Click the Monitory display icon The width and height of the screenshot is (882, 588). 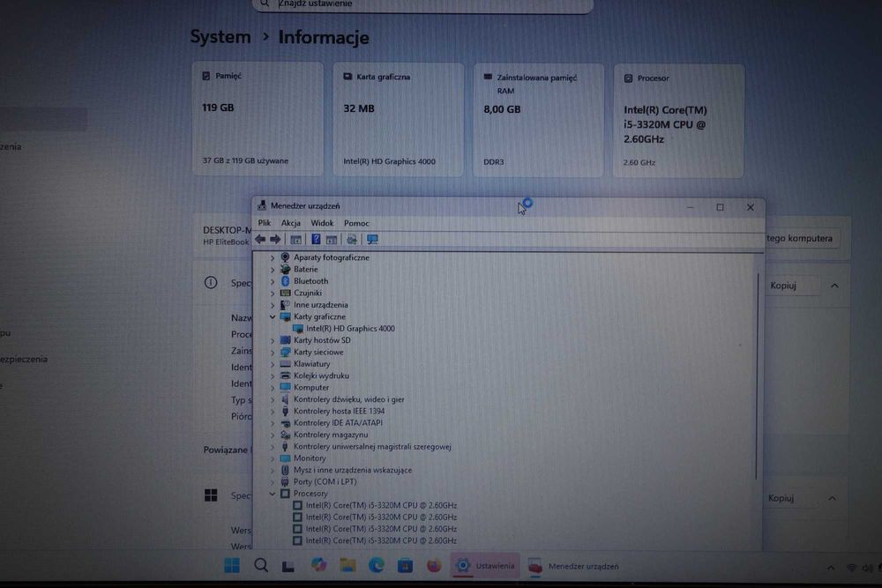click(285, 458)
